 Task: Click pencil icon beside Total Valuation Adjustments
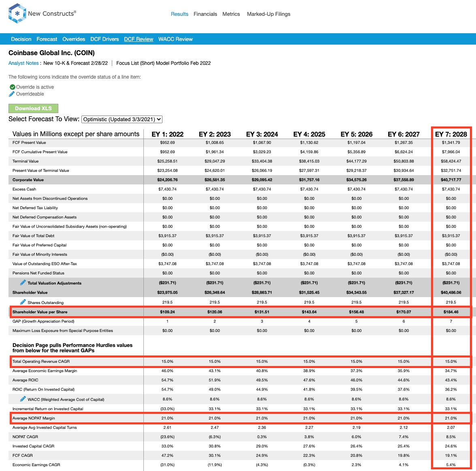[23, 283]
